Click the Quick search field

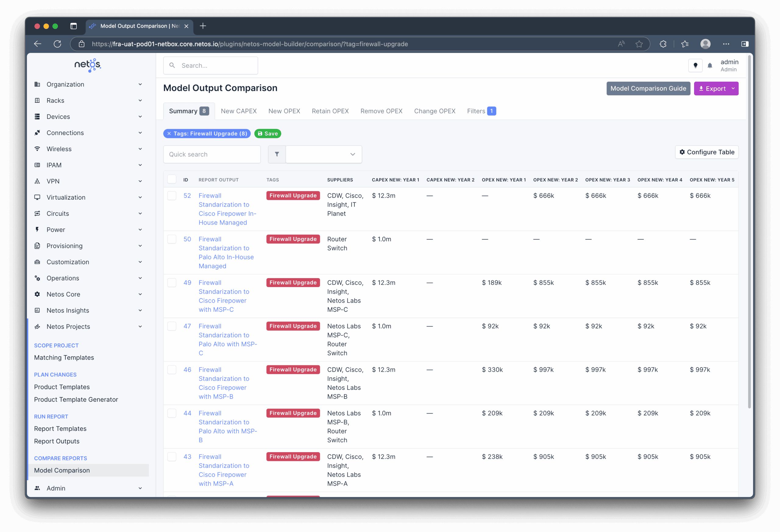[x=212, y=154]
